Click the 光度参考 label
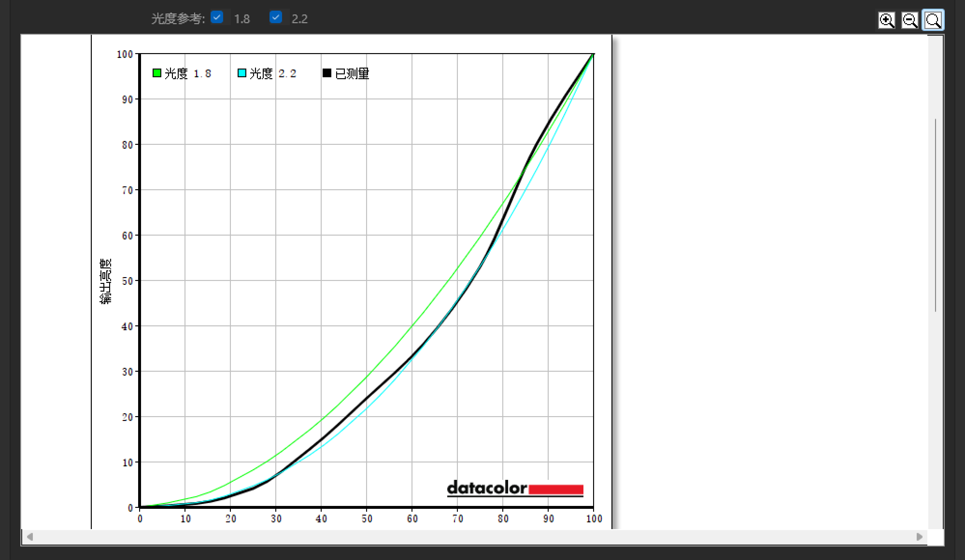This screenshot has height=560, width=965. (x=178, y=19)
